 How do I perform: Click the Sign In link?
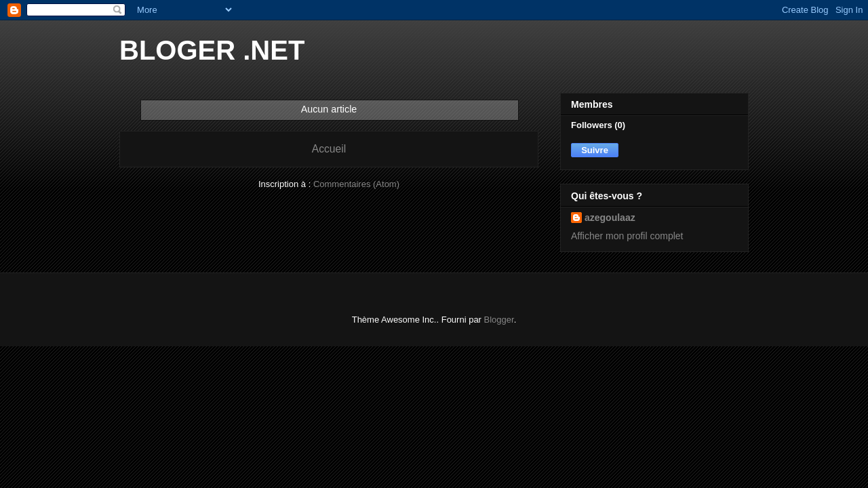pyautogui.click(x=849, y=9)
